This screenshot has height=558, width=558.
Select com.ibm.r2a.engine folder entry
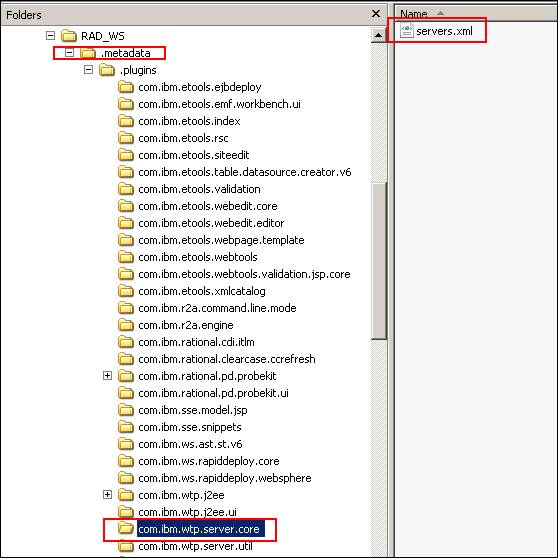click(186, 325)
